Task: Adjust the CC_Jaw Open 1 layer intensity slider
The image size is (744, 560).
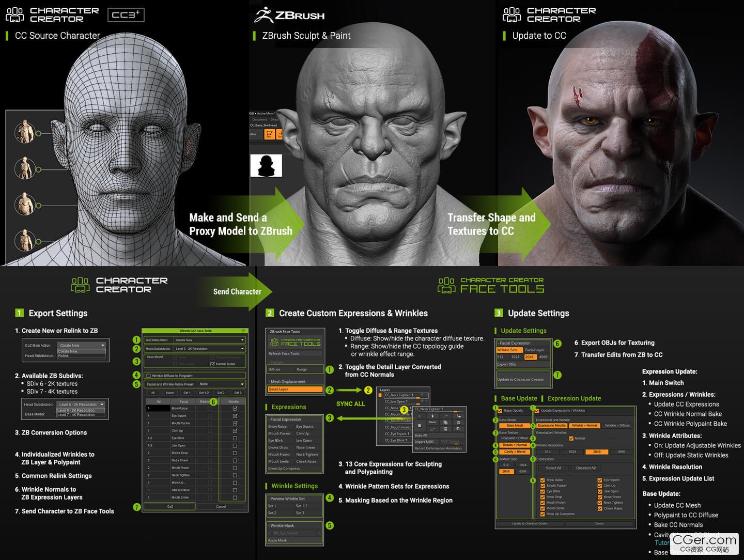Action: pyautogui.click(x=418, y=404)
